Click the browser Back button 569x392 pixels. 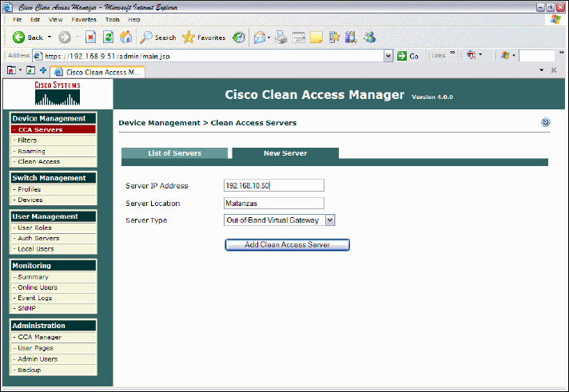tap(27, 38)
